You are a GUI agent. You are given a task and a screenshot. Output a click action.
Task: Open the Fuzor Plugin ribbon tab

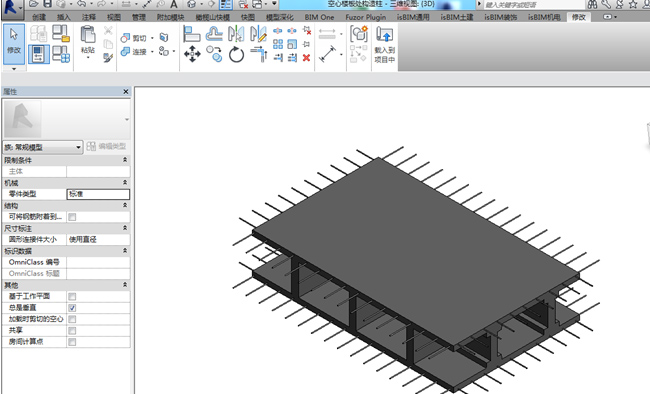click(366, 17)
